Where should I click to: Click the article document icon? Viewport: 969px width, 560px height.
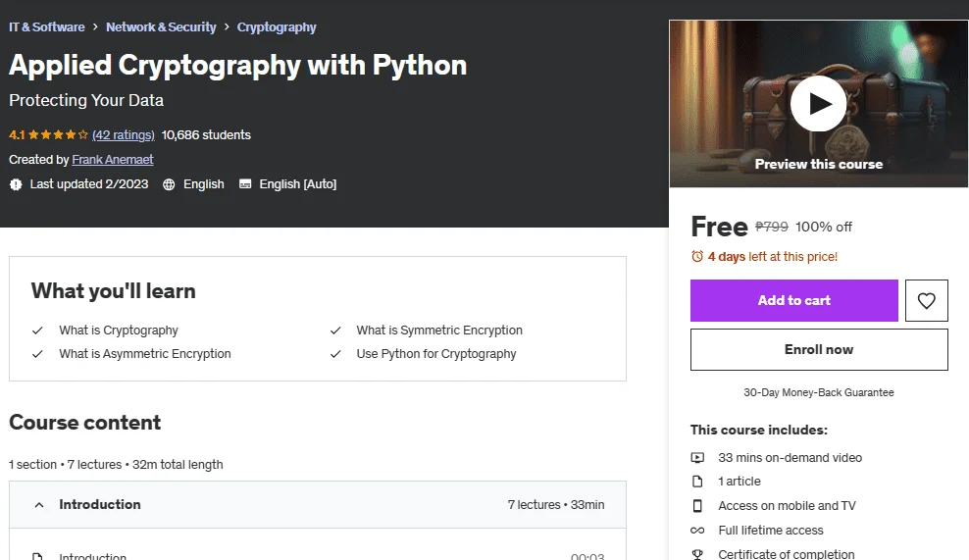click(x=697, y=482)
